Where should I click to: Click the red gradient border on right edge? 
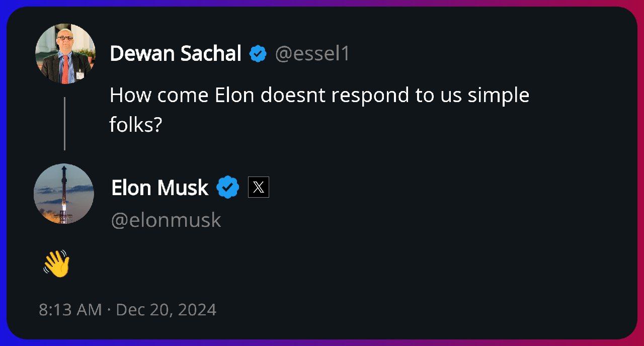(641, 173)
